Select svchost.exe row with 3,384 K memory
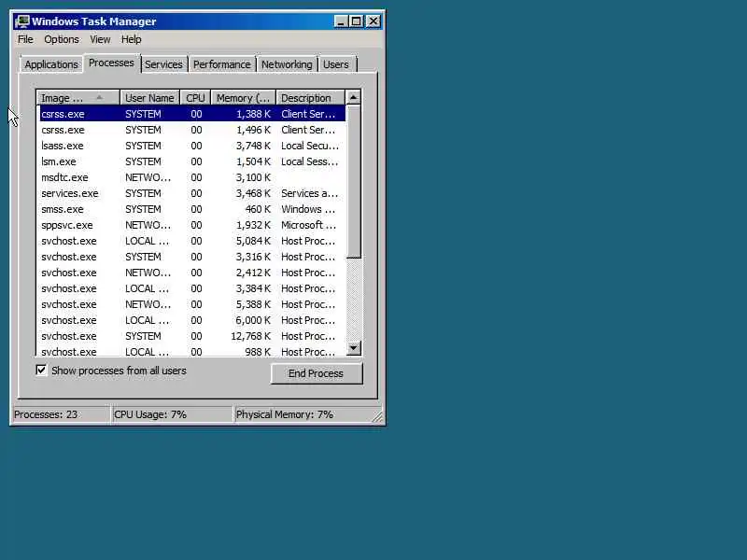The width and height of the screenshot is (747, 560). click(x=192, y=288)
